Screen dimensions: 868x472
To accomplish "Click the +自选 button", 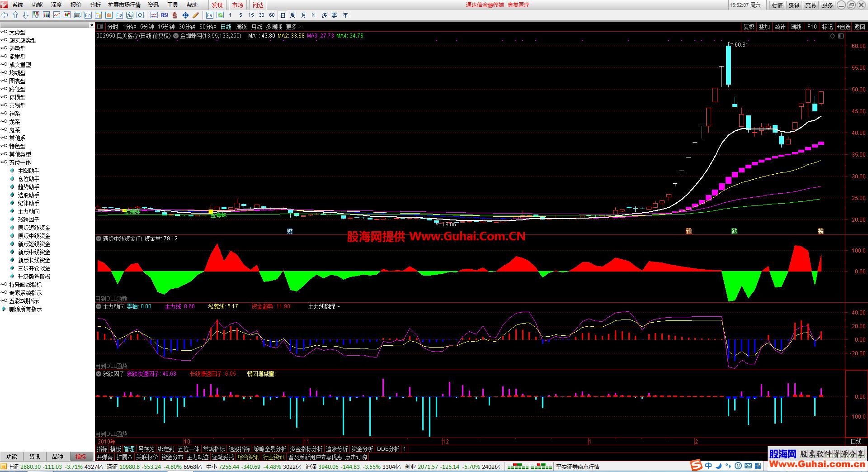I will pyautogui.click(x=843, y=27).
